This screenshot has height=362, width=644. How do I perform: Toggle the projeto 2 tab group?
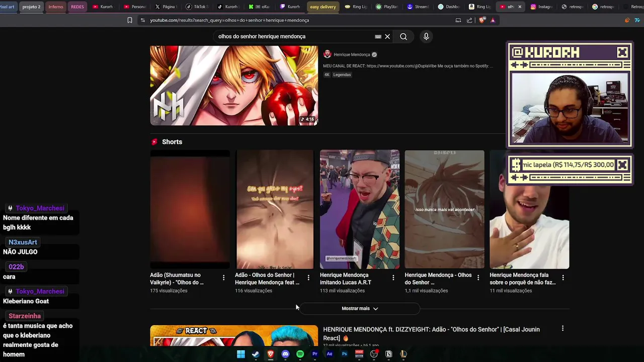point(31,7)
